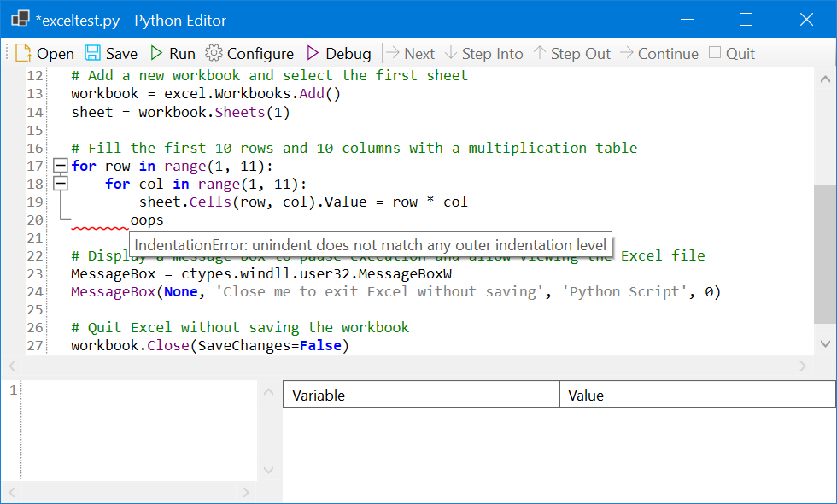837x504 pixels.
Task: Open Configure settings with the gear button
Action: [x=249, y=53]
